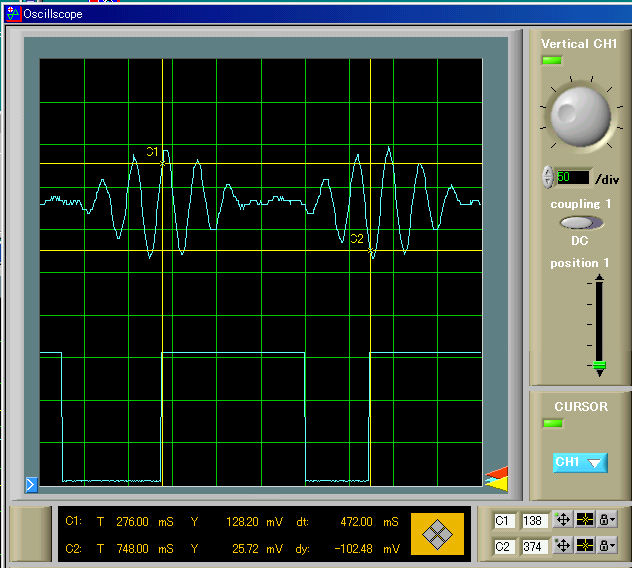The image size is (632, 568).
Task: Click the position 1 label
Action: click(x=580, y=263)
